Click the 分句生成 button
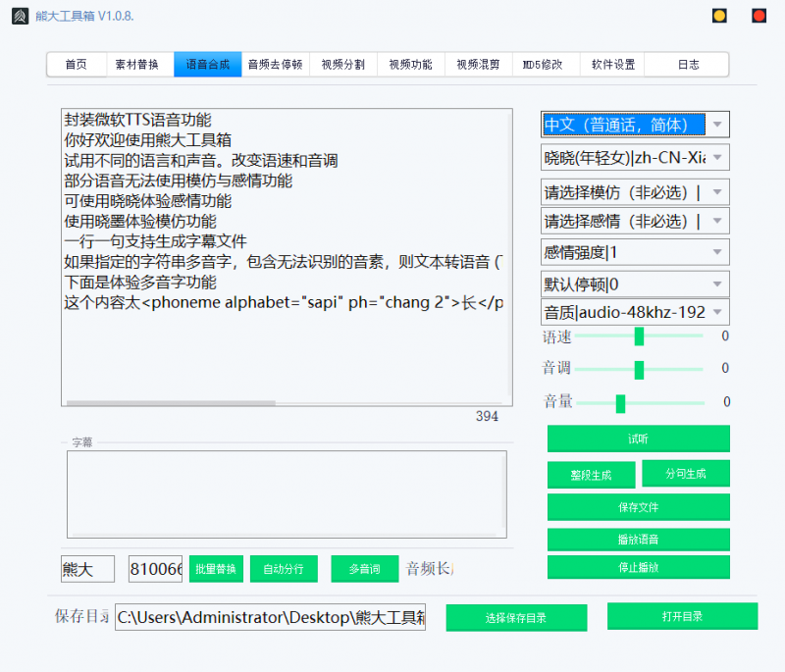This screenshot has width=785, height=672. pyautogui.click(x=684, y=473)
